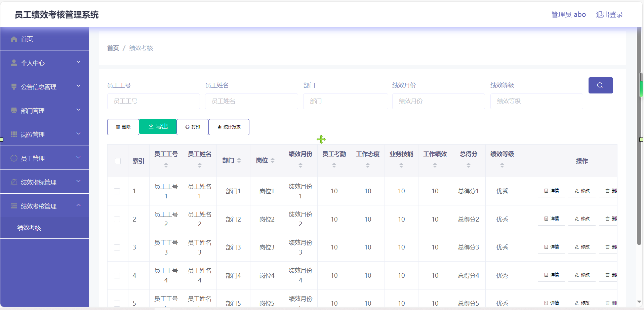Focus the 员工姓名 search field

point(251,101)
